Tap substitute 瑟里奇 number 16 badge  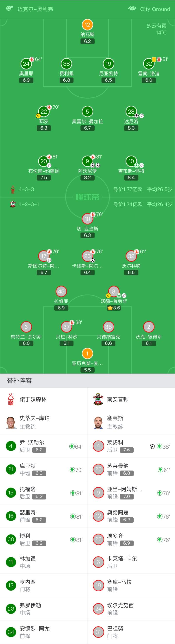click(x=11, y=516)
